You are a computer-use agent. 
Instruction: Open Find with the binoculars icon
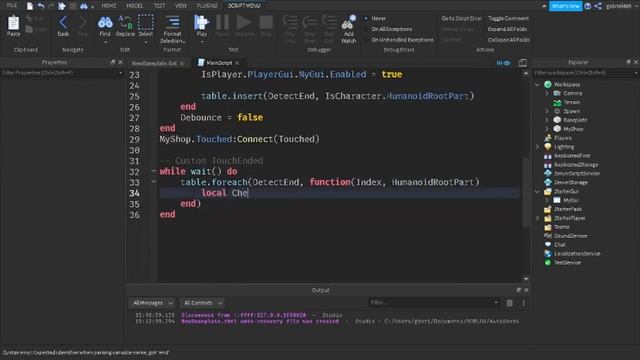(x=105, y=23)
